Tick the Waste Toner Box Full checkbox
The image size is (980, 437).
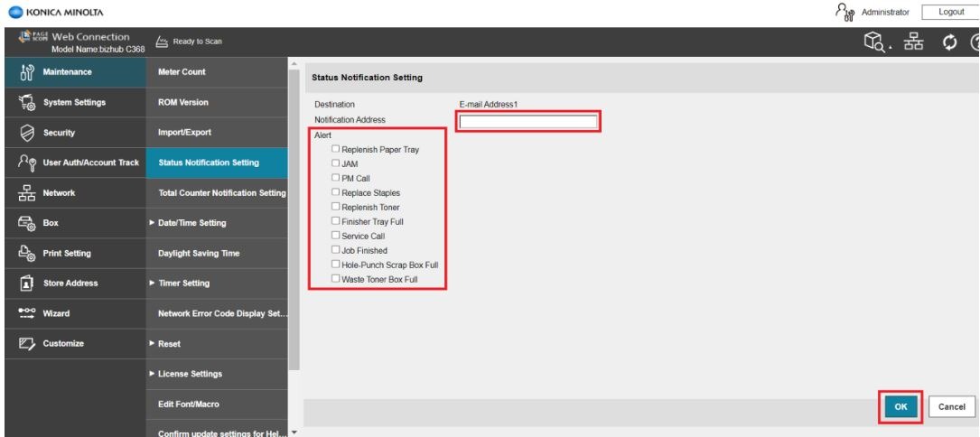point(336,279)
